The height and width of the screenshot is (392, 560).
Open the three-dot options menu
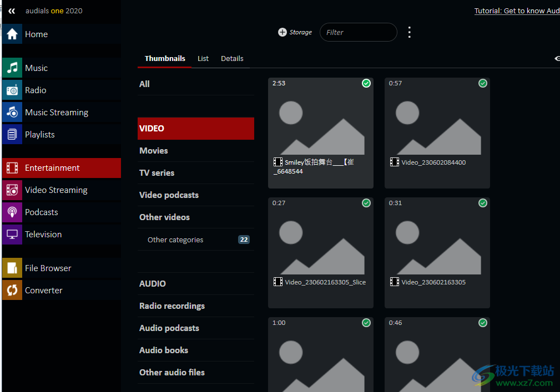click(x=409, y=32)
